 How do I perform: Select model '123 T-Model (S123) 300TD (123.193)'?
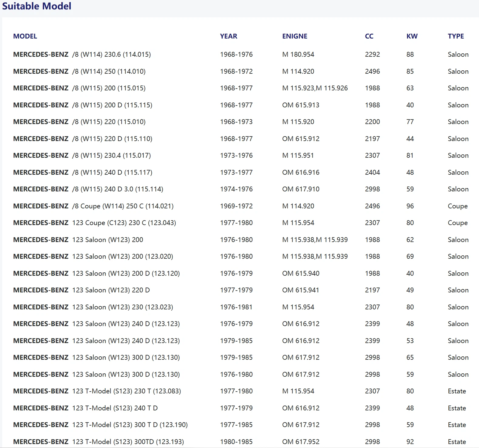[x=128, y=442]
